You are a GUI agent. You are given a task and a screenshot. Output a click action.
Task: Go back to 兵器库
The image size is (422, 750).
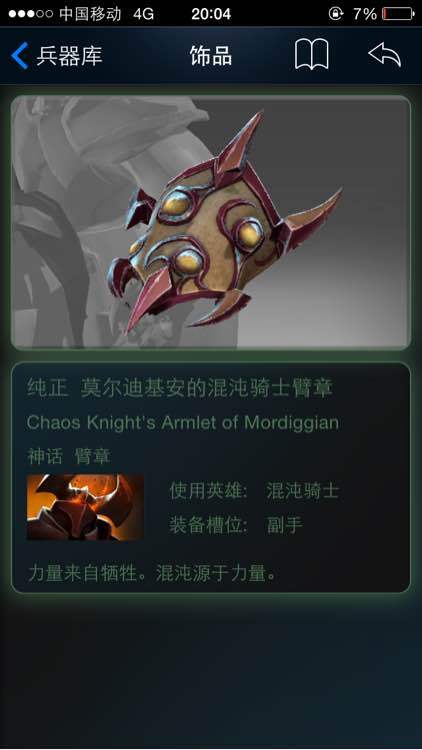(69, 56)
